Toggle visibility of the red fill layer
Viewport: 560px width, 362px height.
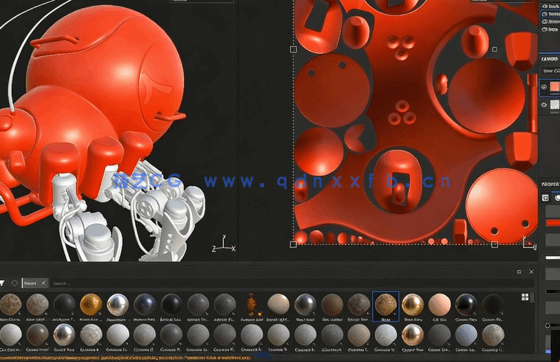(x=544, y=87)
